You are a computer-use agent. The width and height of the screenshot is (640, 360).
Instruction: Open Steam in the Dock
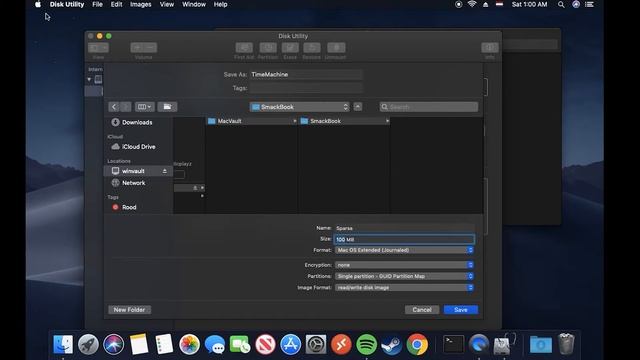(x=392, y=344)
